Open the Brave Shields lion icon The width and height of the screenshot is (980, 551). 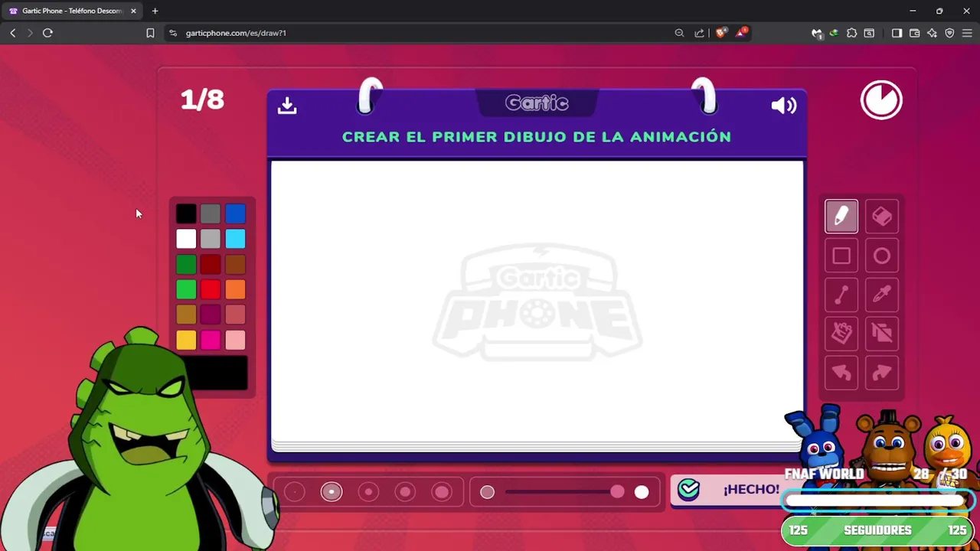click(x=720, y=33)
